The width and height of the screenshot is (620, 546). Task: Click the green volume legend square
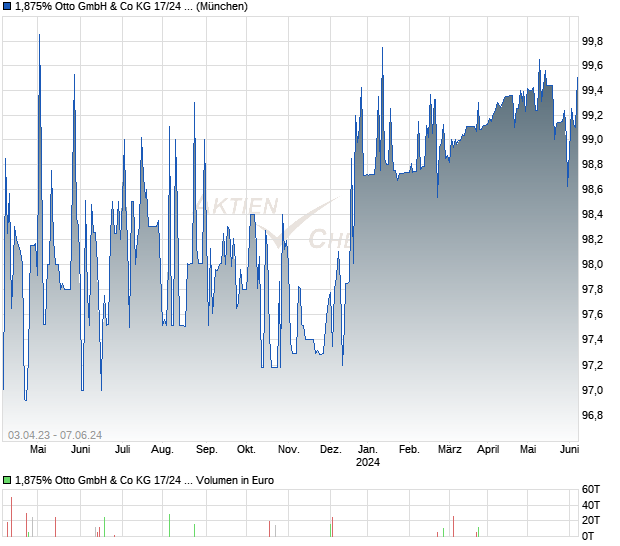[x=7, y=480]
